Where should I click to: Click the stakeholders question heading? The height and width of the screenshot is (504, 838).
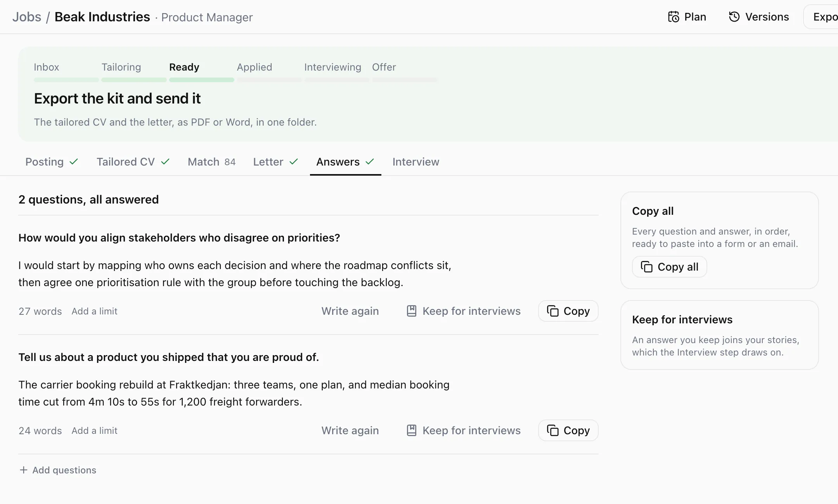179,238
